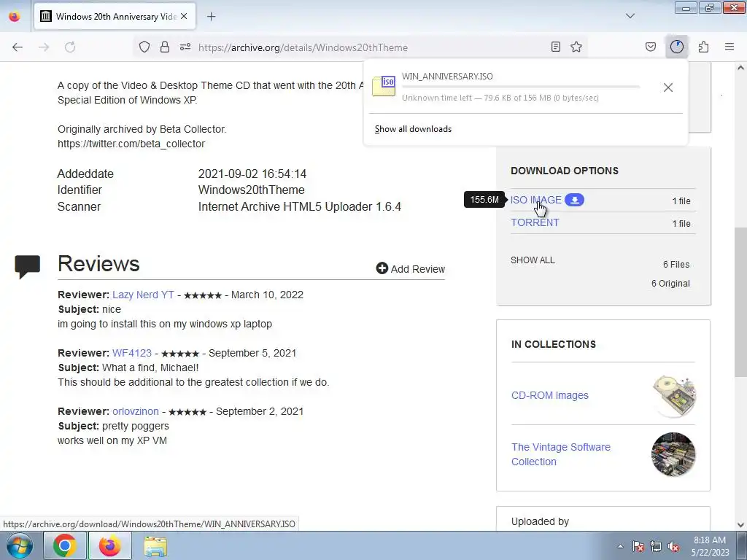
Task: Toggle the downloads panel toolbar icon
Action: coord(677,47)
